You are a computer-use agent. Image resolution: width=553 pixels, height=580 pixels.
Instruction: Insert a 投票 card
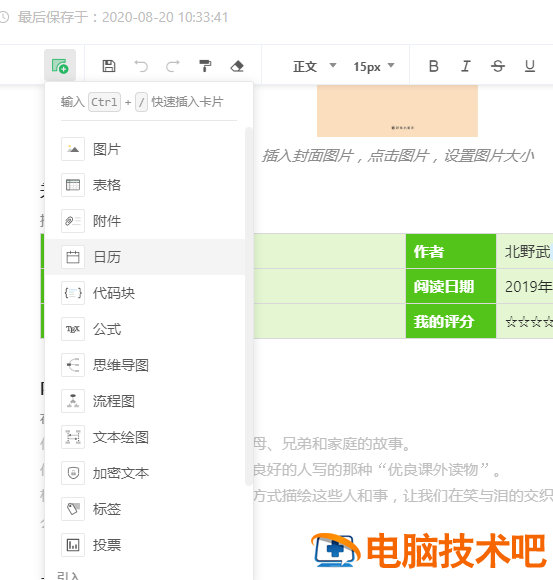[x=145, y=545]
